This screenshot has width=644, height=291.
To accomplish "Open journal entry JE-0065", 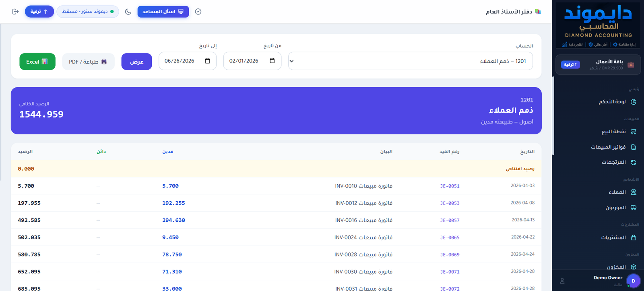I will (x=450, y=237).
